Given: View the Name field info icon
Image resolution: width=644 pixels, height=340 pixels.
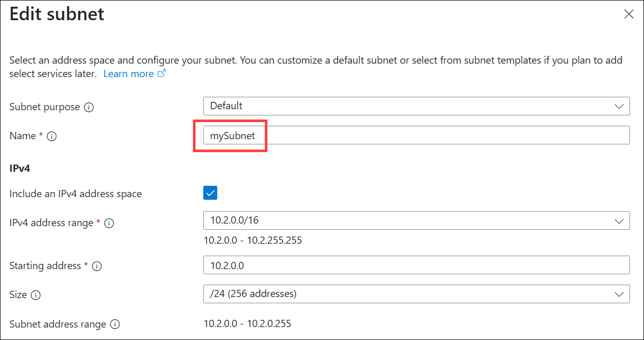Looking at the screenshot, I should click(x=52, y=136).
